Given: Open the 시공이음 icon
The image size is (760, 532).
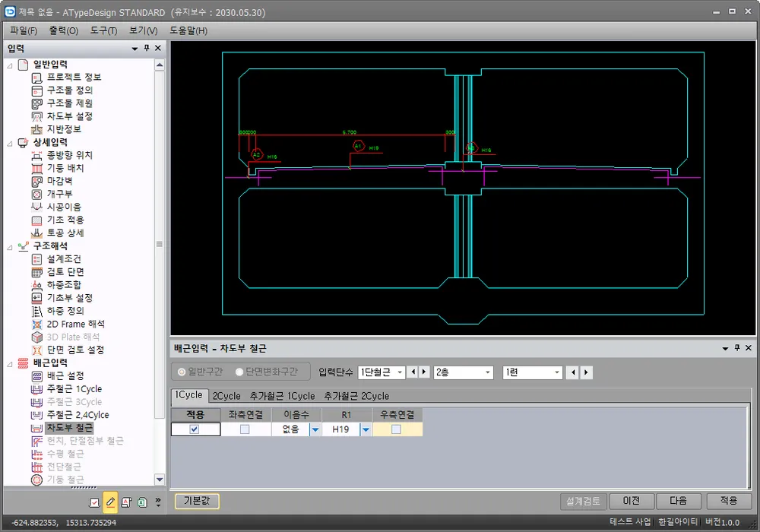Looking at the screenshot, I should click(x=36, y=207).
